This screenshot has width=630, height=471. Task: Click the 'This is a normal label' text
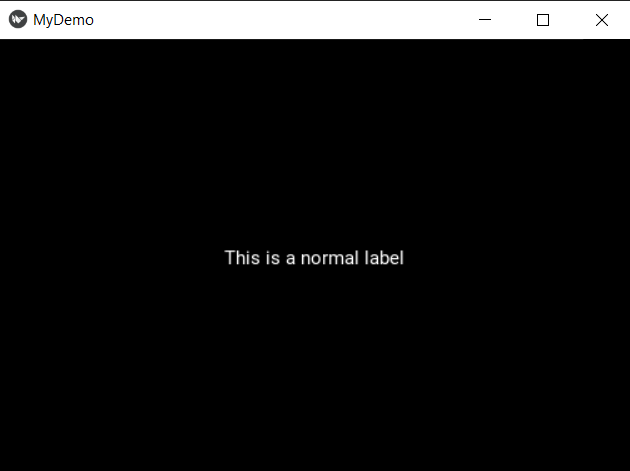(x=314, y=258)
